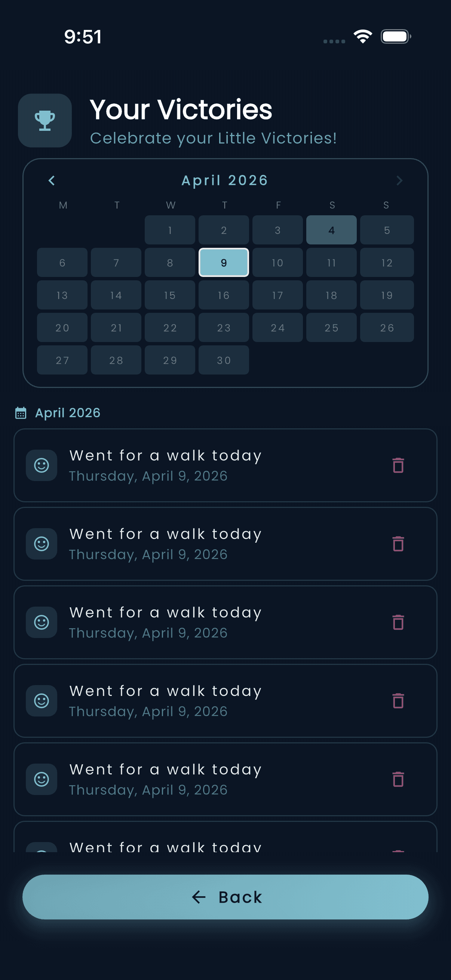Viewport: 451px width, 980px height.
Task: Delete the third walk victory entry
Action: pyautogui.click(x=398, y=622)
